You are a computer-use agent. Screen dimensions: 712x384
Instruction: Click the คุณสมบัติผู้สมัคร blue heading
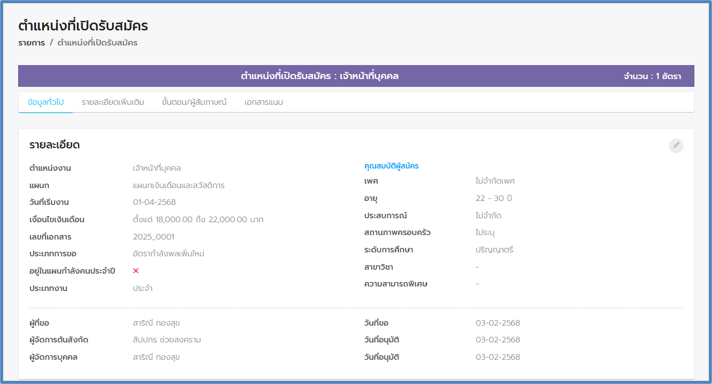(x=391, y=166)
